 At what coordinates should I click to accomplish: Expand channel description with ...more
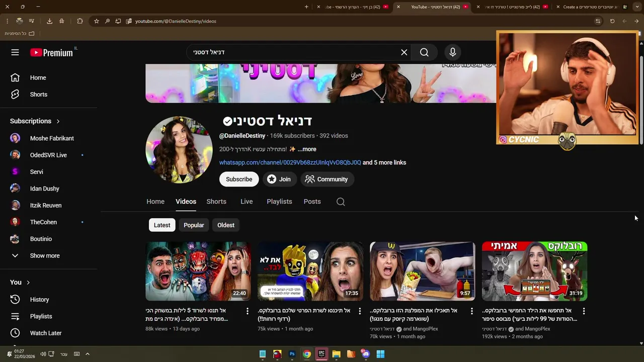coord(307,149)
